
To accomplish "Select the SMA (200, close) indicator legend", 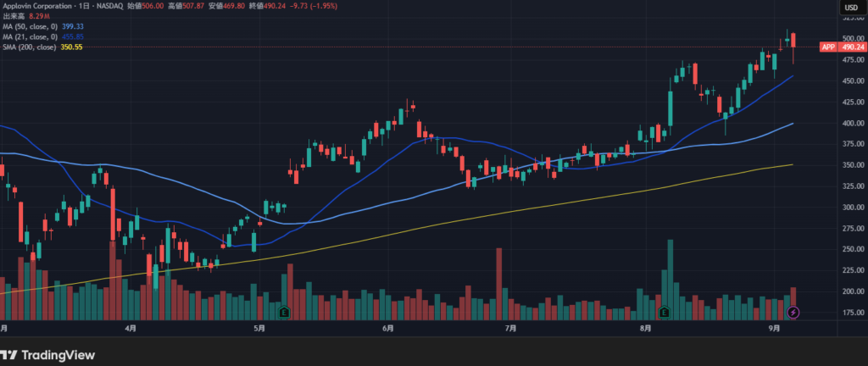I will pyautogui.click(x=30, y=47).
